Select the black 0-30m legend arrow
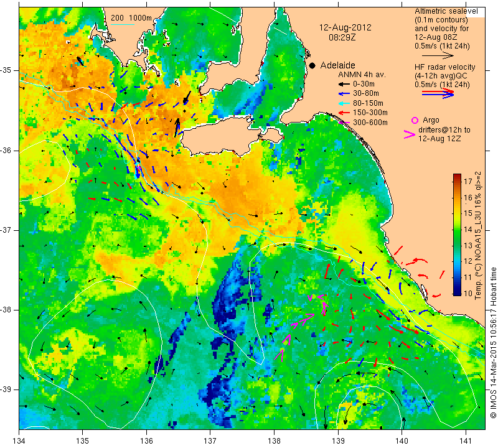498x448 pixels. (x=344, y=84)
